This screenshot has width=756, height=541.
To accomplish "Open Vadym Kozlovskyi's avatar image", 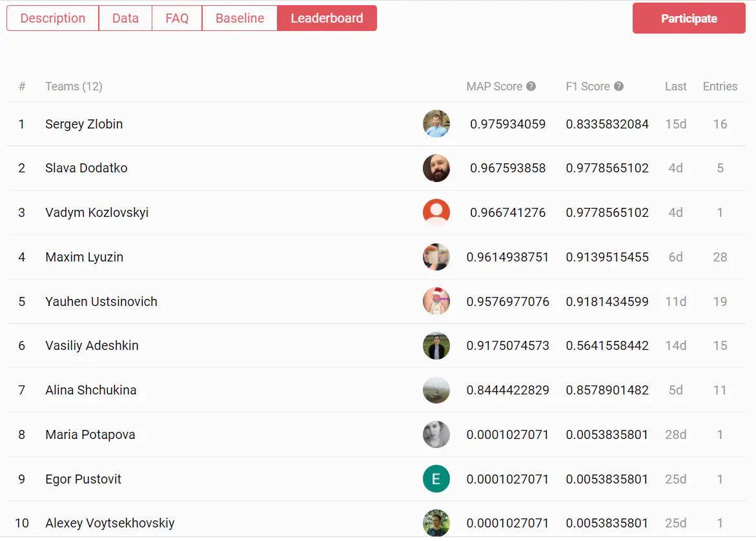I will tap(436, 212).
